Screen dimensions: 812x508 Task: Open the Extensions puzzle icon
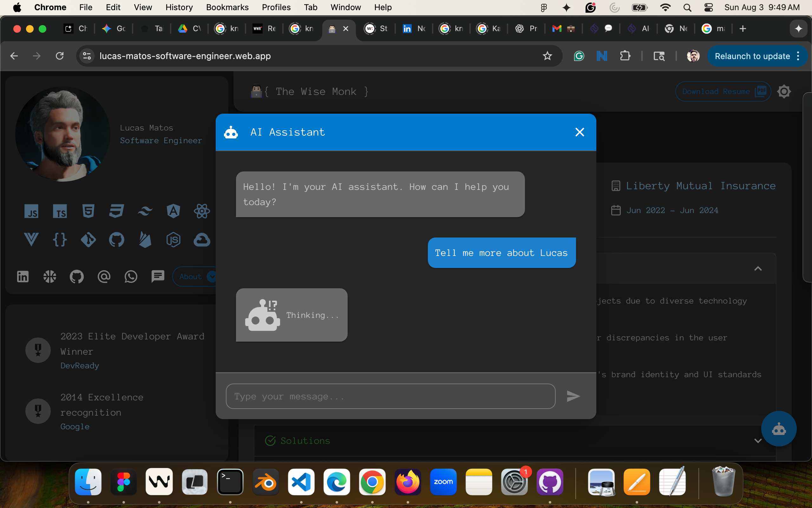point(625,56)
